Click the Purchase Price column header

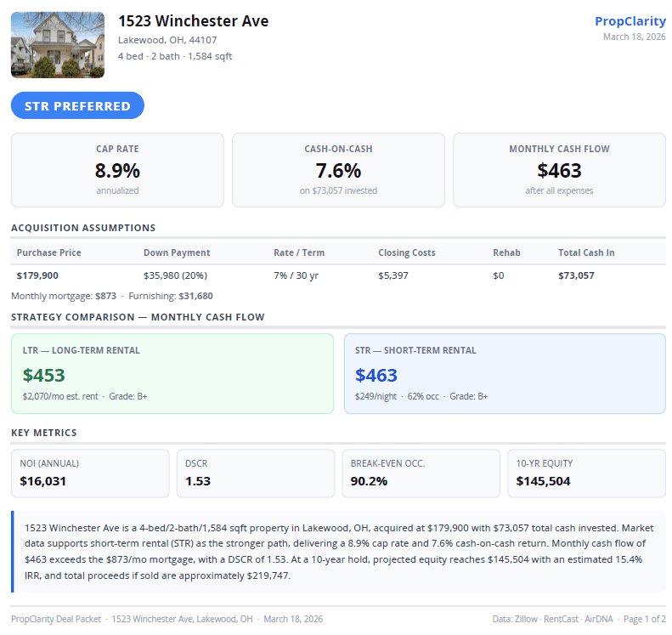[x=49, y=252]
